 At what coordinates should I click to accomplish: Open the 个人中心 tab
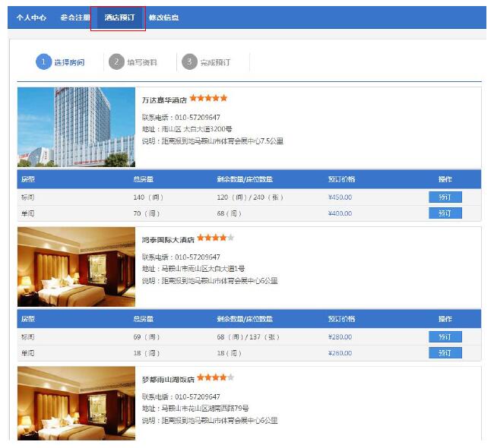(31, 17)
